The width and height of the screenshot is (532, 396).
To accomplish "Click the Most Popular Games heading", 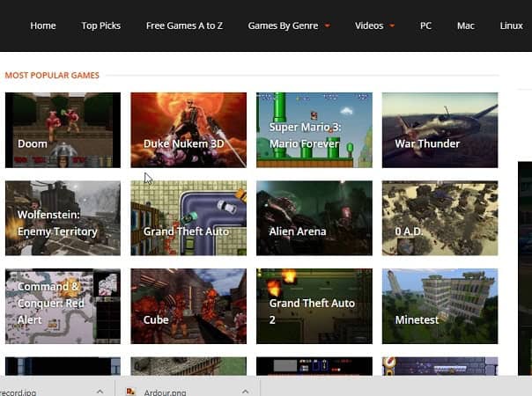I will coord(52,76).
